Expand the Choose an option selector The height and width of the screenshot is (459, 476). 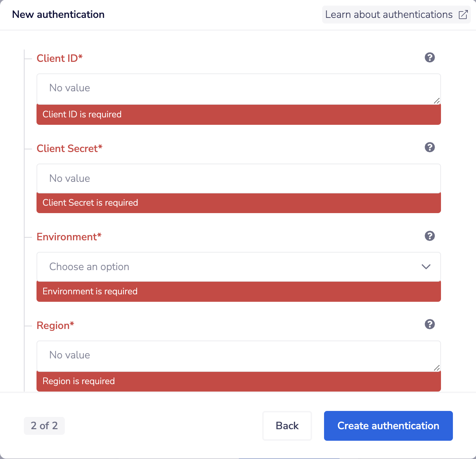click(238, 267)
